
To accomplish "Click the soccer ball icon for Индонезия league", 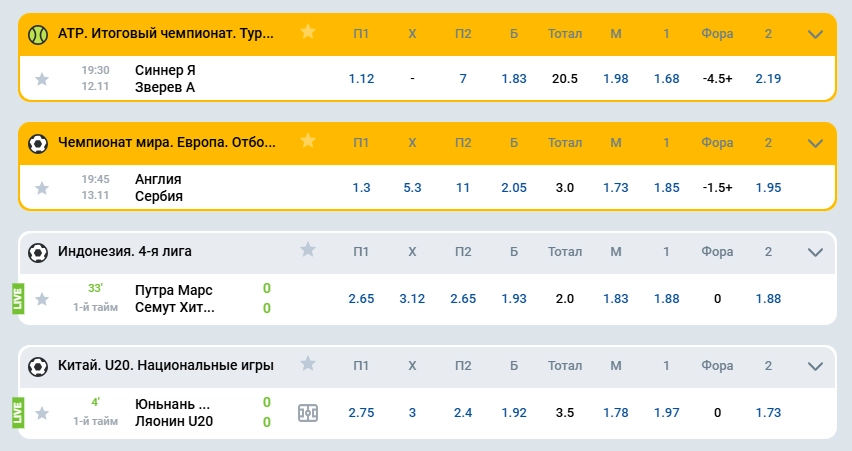I will pyautogui.click(x=38, y=251).
